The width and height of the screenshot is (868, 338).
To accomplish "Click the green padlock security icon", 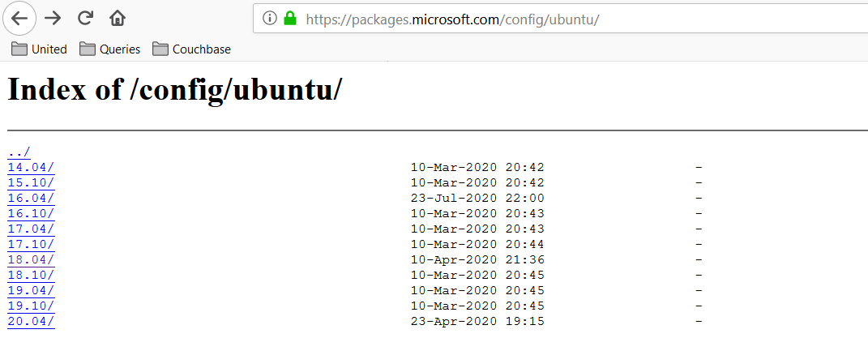I will click(290, 18).
